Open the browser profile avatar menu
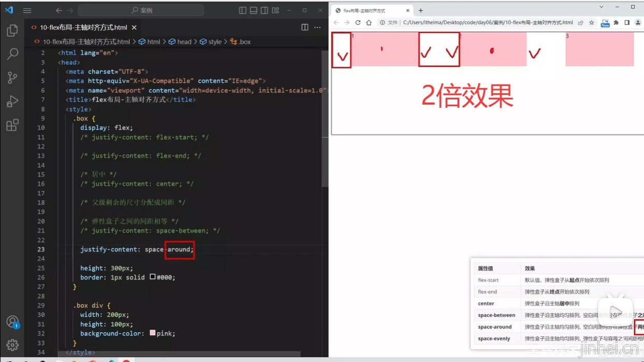This screenshot has width=644, height=362. click(638, 23)
